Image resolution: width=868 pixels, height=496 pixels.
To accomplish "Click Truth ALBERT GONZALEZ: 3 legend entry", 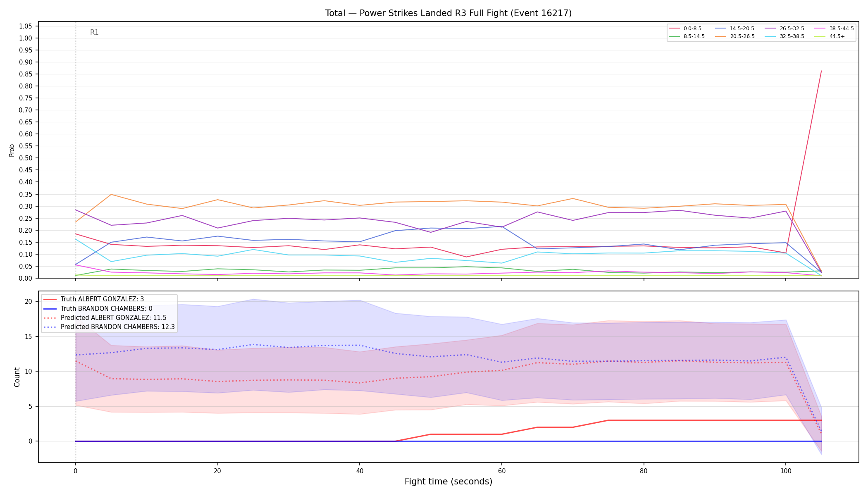I will [93, 299].
